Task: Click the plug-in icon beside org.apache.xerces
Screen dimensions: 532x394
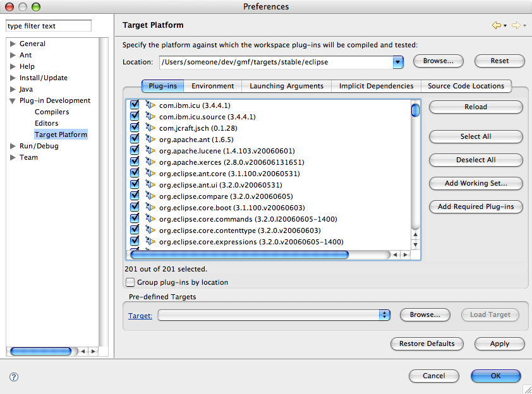Action: point(150,162)
